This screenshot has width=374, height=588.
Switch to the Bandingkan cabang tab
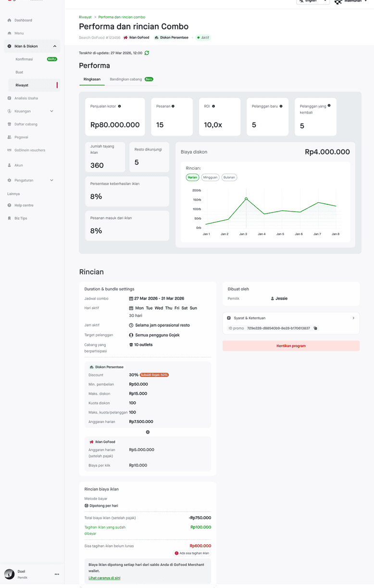131,79
